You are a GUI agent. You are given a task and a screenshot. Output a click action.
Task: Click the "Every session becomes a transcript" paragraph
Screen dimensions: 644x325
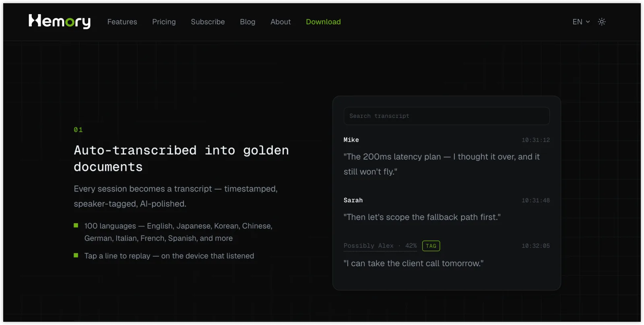click(175, 196)
